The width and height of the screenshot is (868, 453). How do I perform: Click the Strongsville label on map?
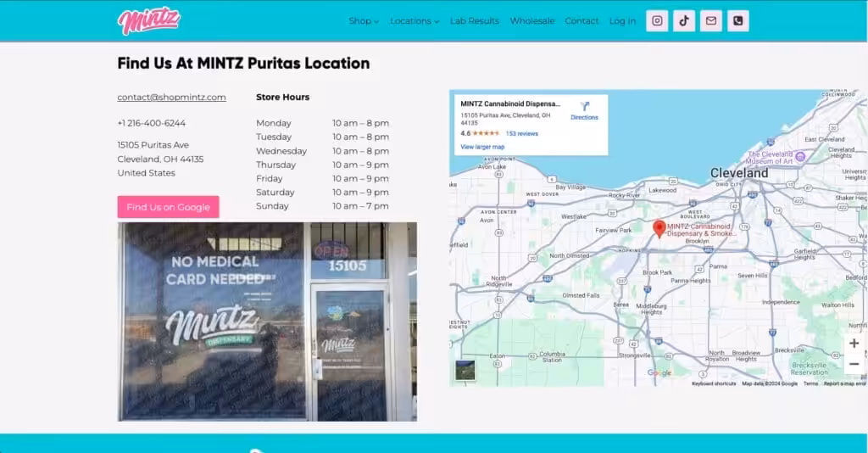coord(634,355)
